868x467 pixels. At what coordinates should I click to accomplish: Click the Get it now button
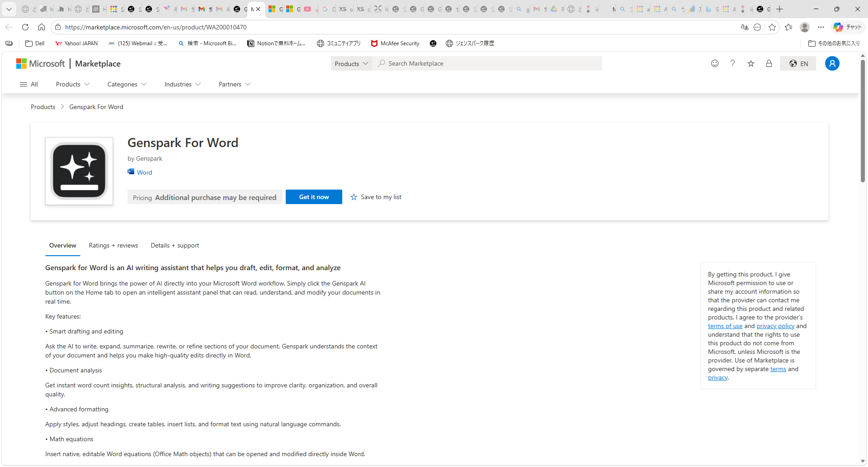coord(314,197)
